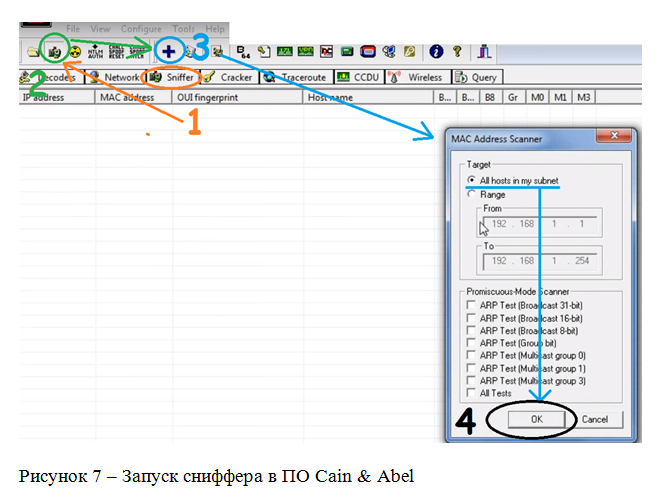Viewport: 668px width, 498px height.
Task: Open the Base64 decoder icon
Action: click(x=243, y=52)
